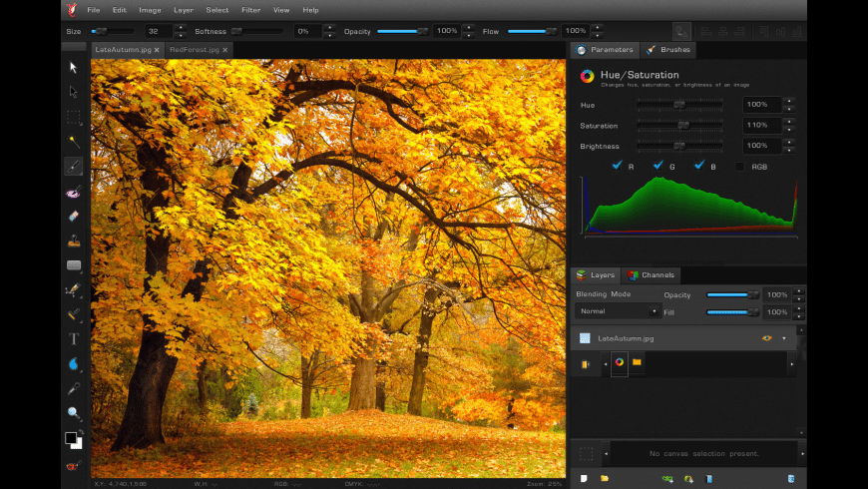The image size is (868, 489).
Task: Adjust the Hue slider
Action: tap(678, 104)
